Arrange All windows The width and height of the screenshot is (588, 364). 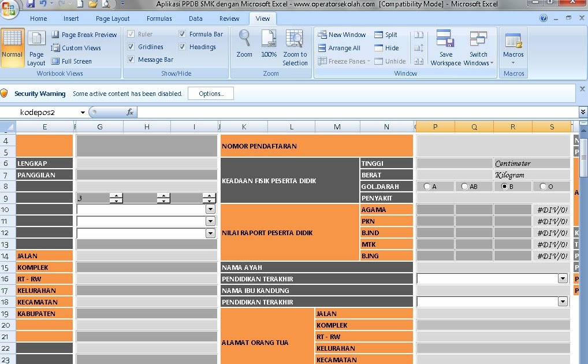click(340, 48)
